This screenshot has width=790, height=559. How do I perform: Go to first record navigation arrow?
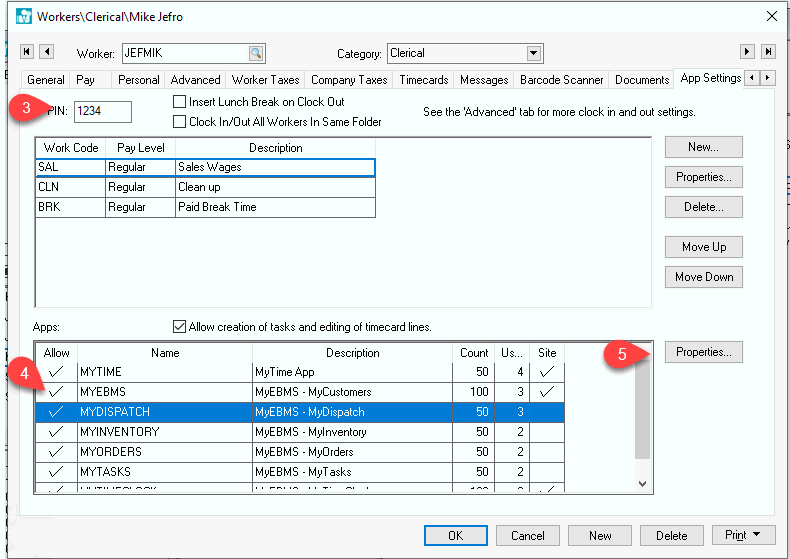[x=27, y=52]
